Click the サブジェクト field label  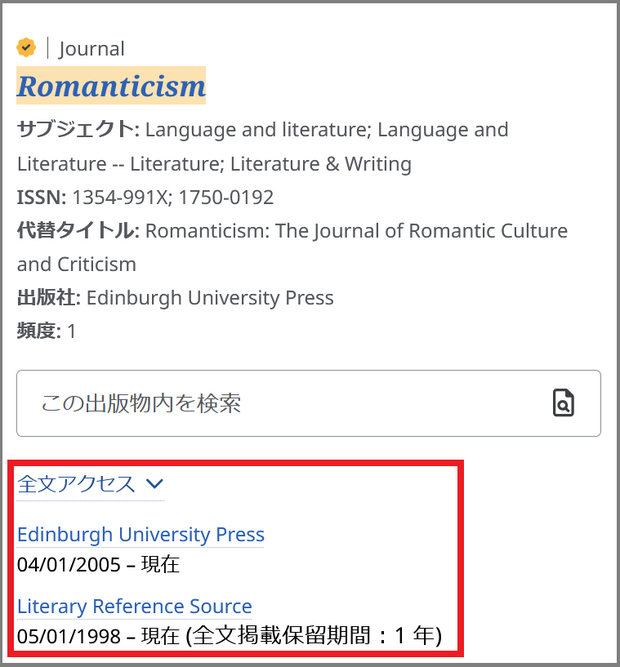tap(76, 130)
